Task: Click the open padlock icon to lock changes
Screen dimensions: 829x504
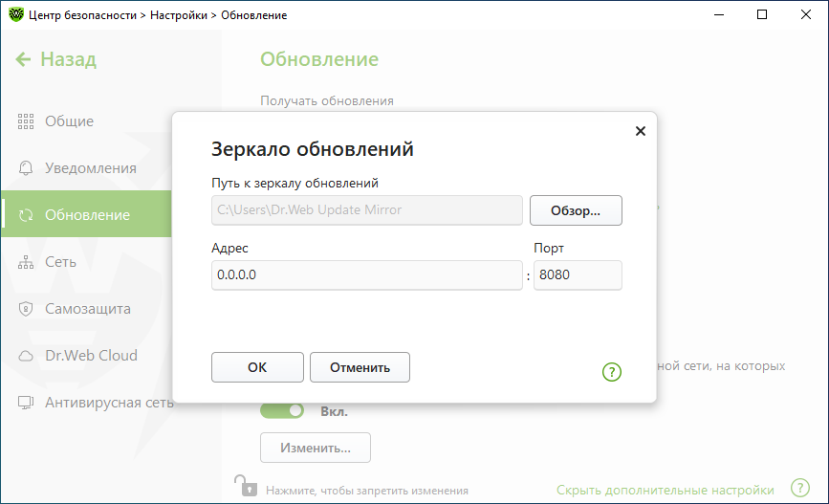Action: 246,486
